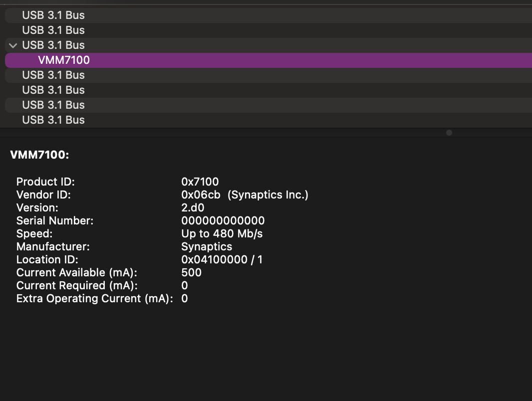The image size is (532, 401).
Task: Click the Current Required (mA) label
Action: (77, 286)
